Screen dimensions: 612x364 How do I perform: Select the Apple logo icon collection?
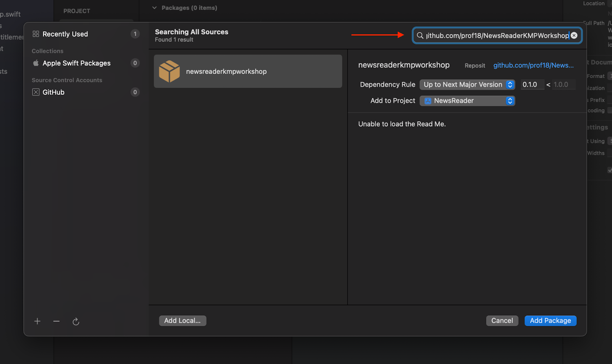click(36, 63)
